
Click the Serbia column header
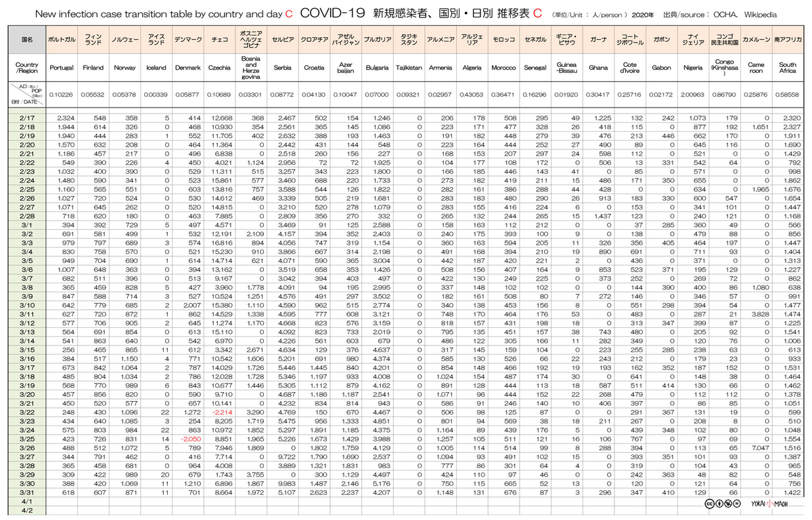click(282, 68)
